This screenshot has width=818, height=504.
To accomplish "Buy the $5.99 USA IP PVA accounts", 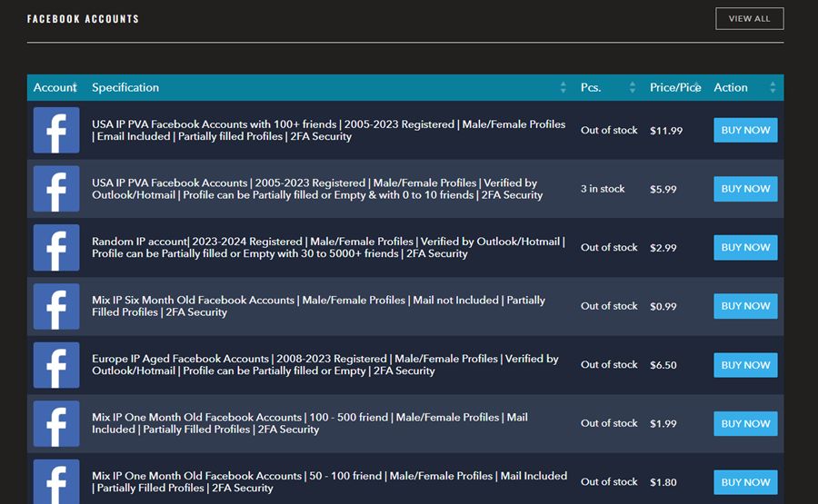I will (745, 189).
